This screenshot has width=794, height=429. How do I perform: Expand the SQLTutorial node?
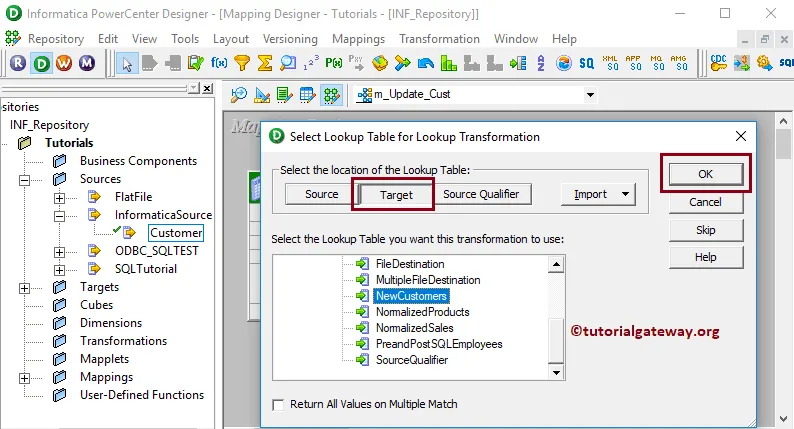coord(59,269)
